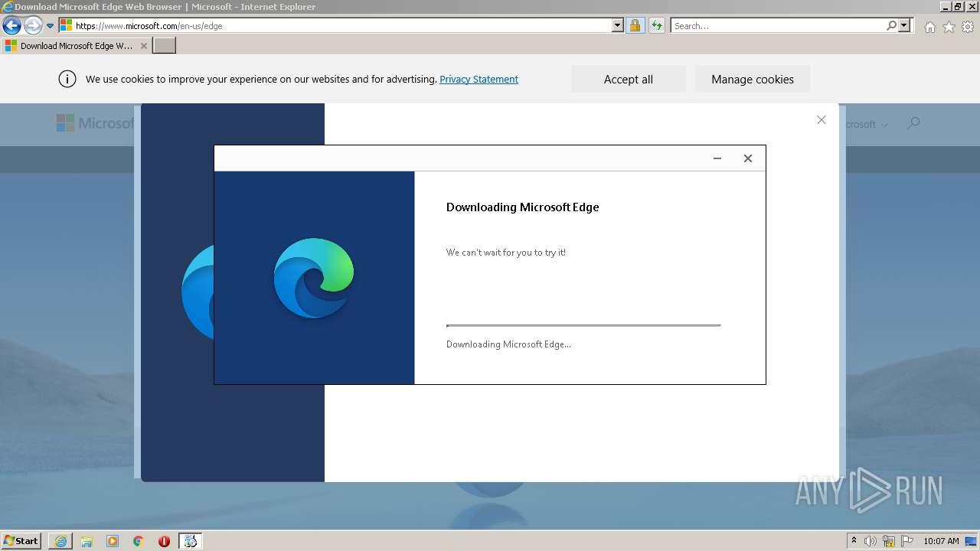Click the download progress bar

[x=583, y=325]
